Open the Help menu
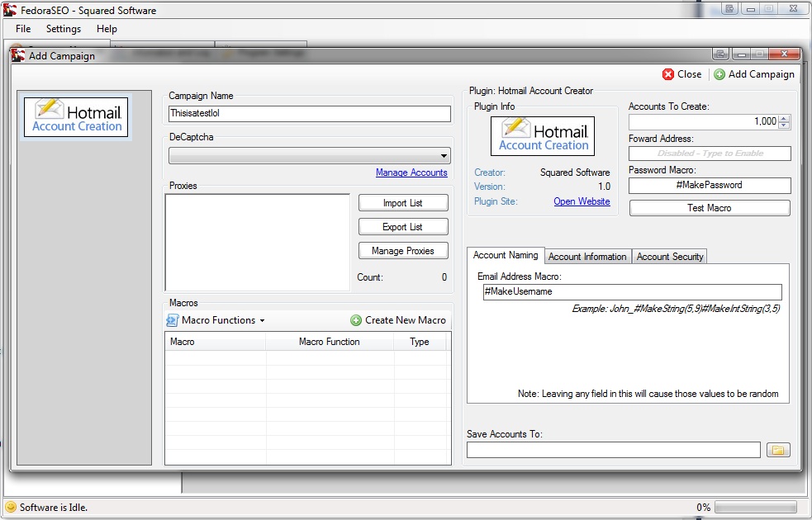The image size is (812, 520). [107, 29]
